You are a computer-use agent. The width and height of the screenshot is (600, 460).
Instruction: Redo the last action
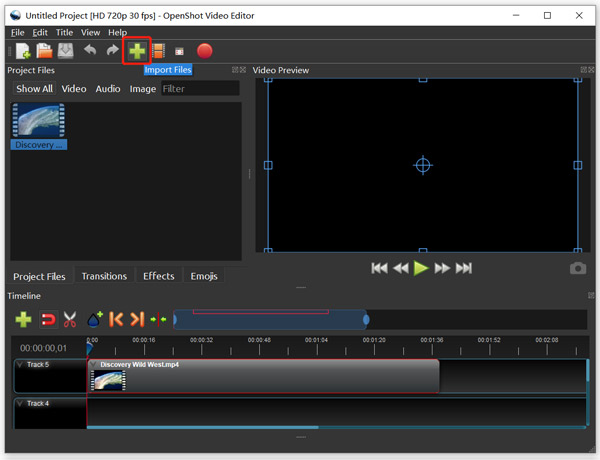(x=112, y=50)
